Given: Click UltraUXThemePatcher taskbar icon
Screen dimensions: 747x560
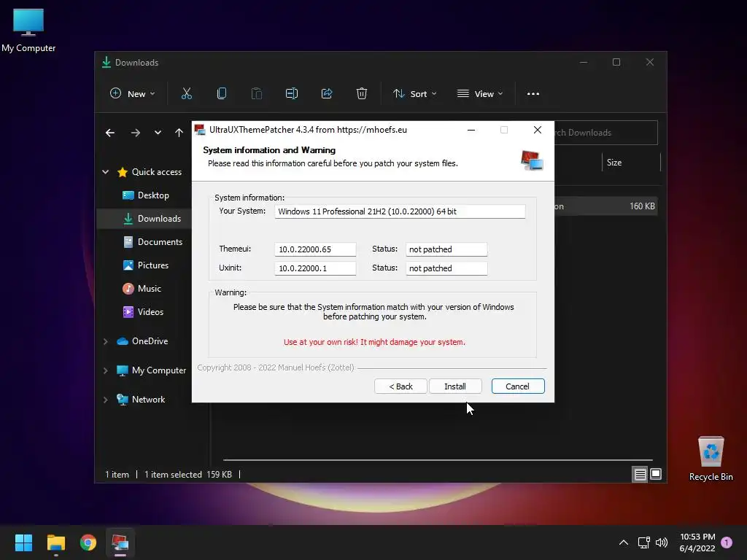Looking at the screenshot, I should tap(120, 542).
